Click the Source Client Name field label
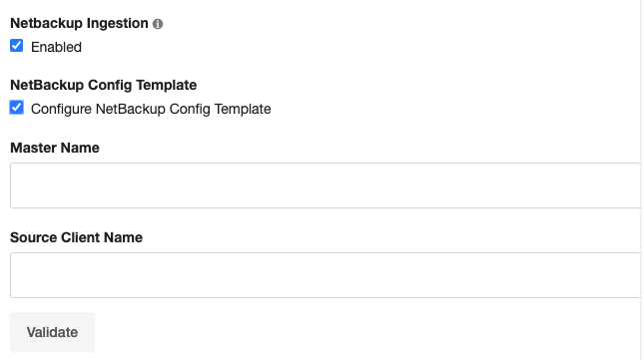 (77, 237)
